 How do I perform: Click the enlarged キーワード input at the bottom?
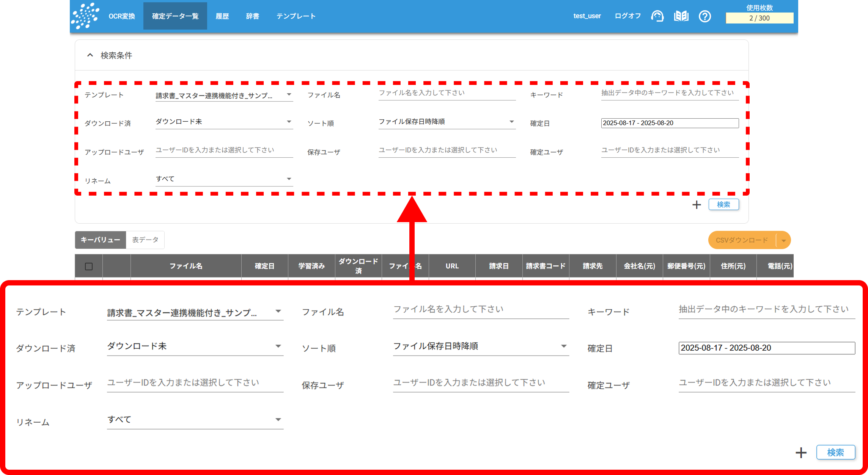click(x=767, y=309)
